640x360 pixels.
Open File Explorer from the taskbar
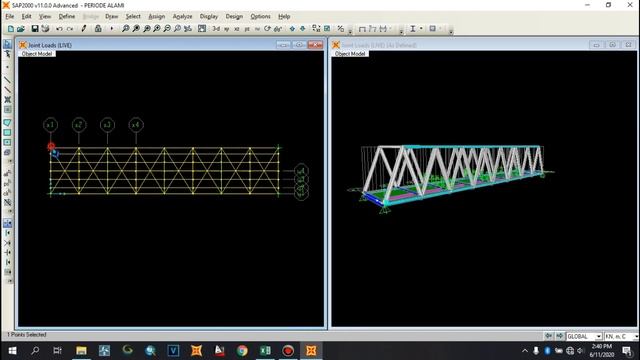click(81, 351)
